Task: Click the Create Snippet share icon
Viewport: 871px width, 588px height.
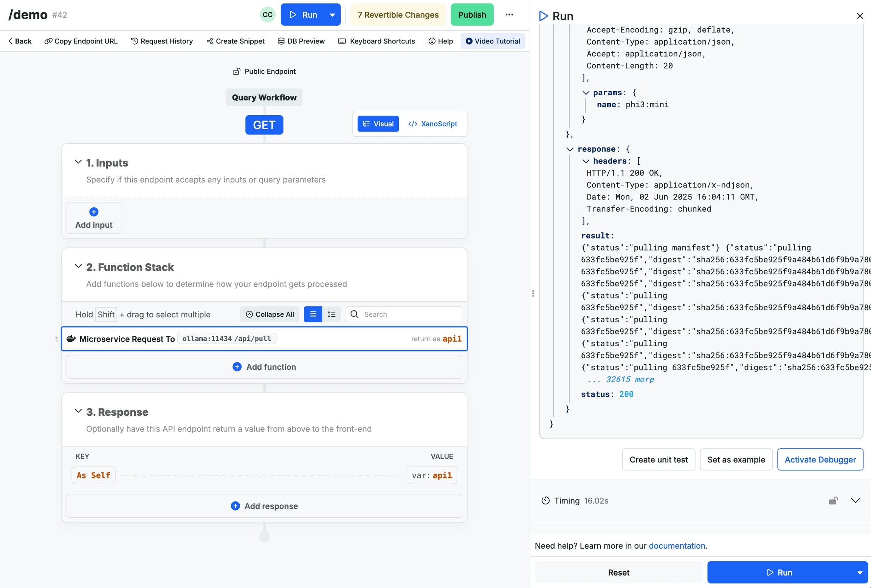Action: [x=209, y=41]
